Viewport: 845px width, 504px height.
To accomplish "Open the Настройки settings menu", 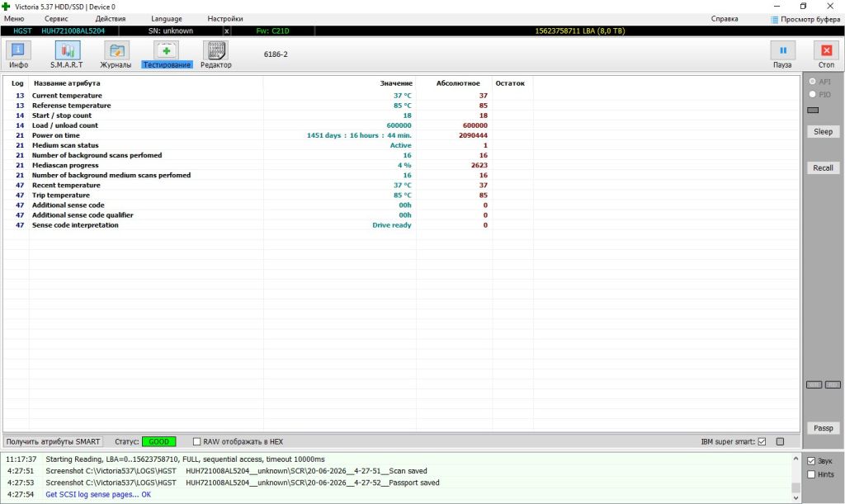I will point(224,19).
